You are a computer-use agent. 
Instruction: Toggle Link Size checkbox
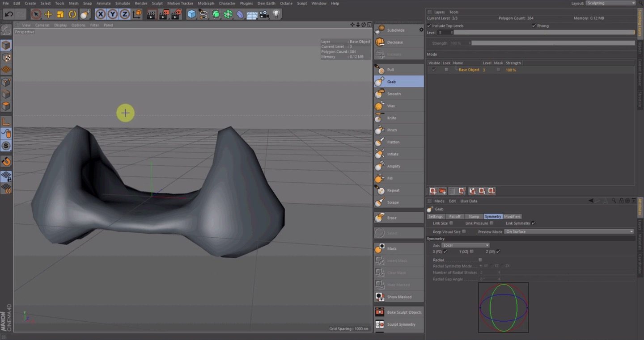coord(451,223)
